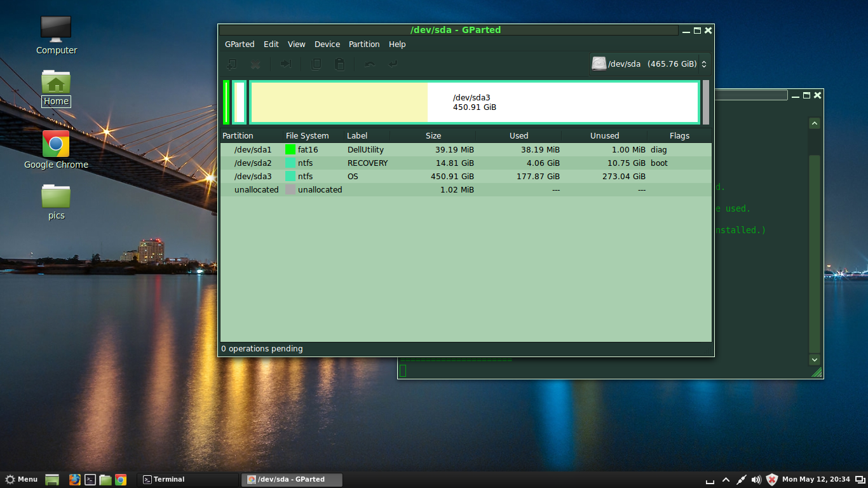Open the Edit menu
The height and width of the screenshot is (488, 868).
click(x=271, y=44)
